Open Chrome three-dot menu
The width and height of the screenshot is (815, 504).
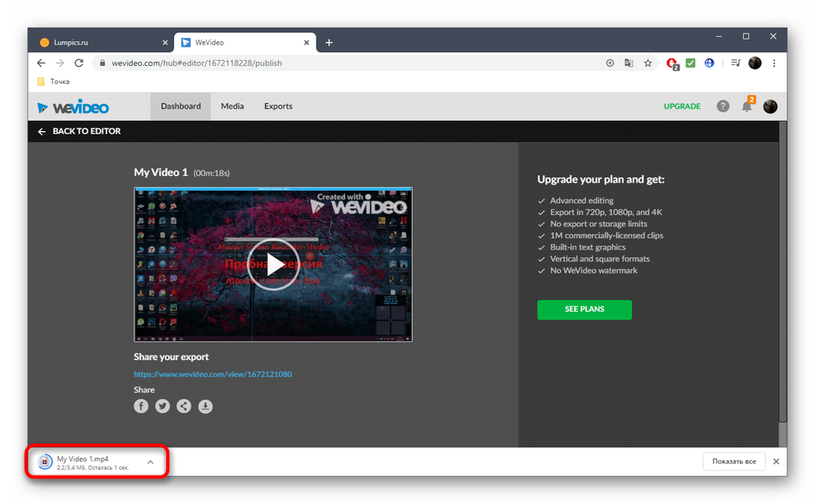[x=774, y=63]
